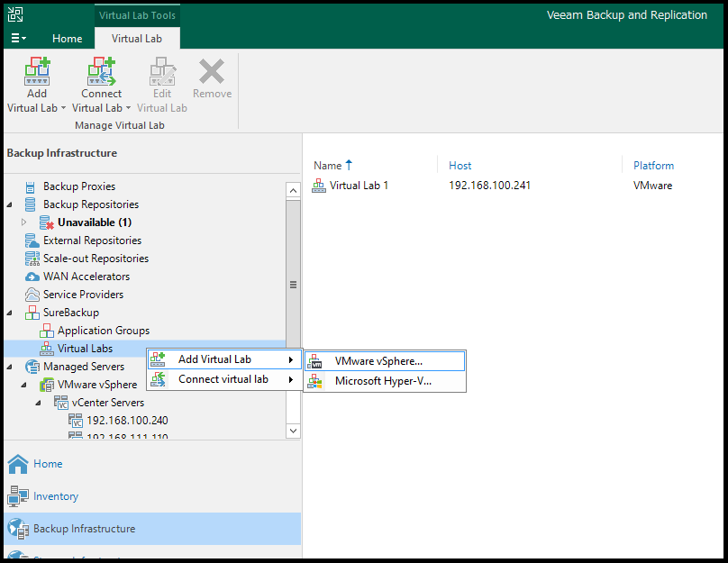This screenshot has height=563, width=728.
Task: Click the tree scrollbar down arrow
Action: tap(293, 431)
